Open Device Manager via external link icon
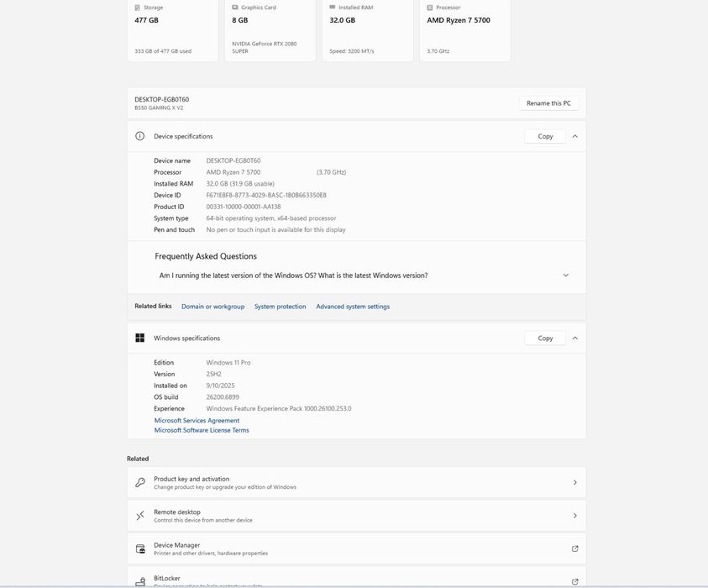Screen dimensions: 708x588 coord(575,549)
